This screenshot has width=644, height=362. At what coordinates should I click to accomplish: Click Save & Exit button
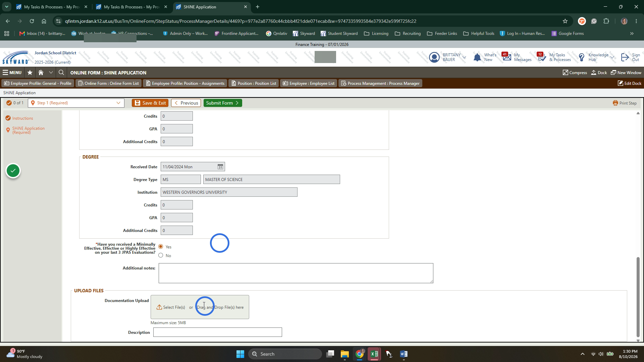[x=150, y=103]
